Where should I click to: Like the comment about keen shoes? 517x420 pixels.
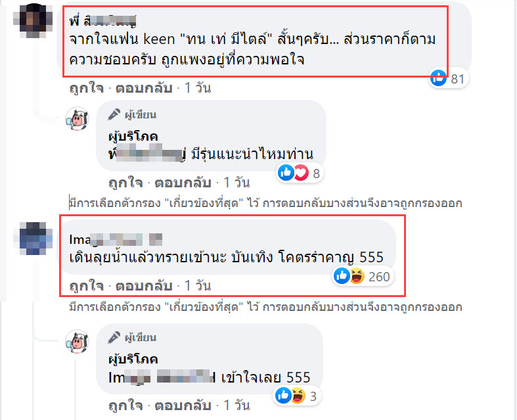click(87, 88)
